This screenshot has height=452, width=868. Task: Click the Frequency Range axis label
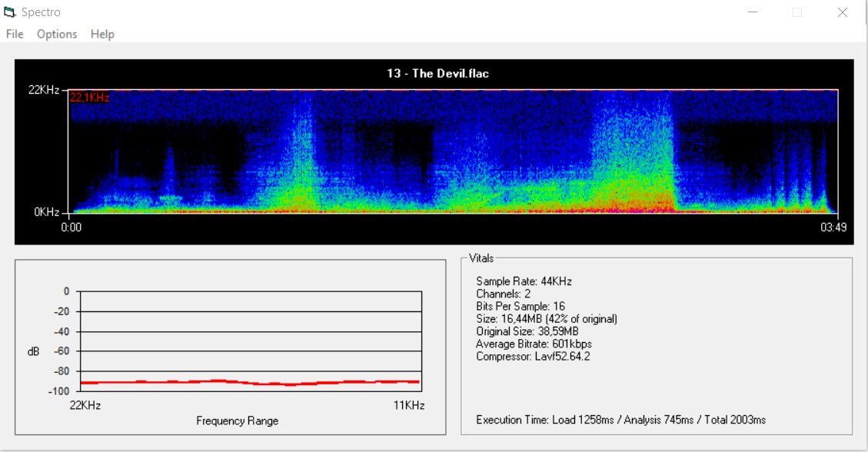point(237,421)
